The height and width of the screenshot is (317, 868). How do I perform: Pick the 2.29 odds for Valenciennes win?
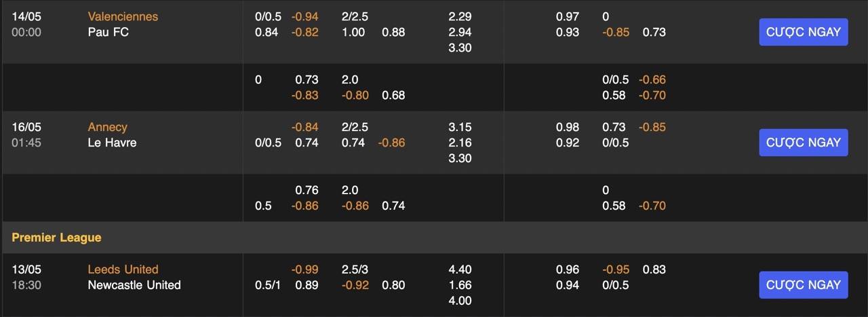[x=460, y=16]
